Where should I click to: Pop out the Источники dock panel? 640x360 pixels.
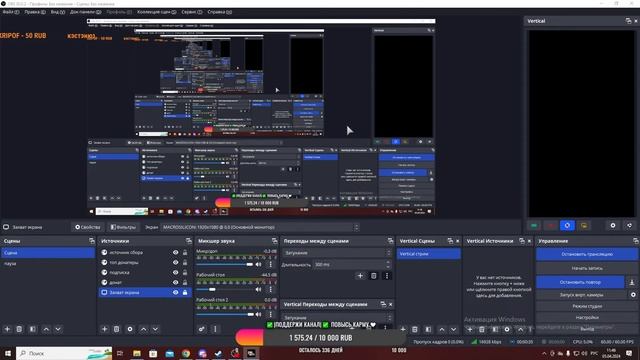pyautogui.click(x=189, y=241)
